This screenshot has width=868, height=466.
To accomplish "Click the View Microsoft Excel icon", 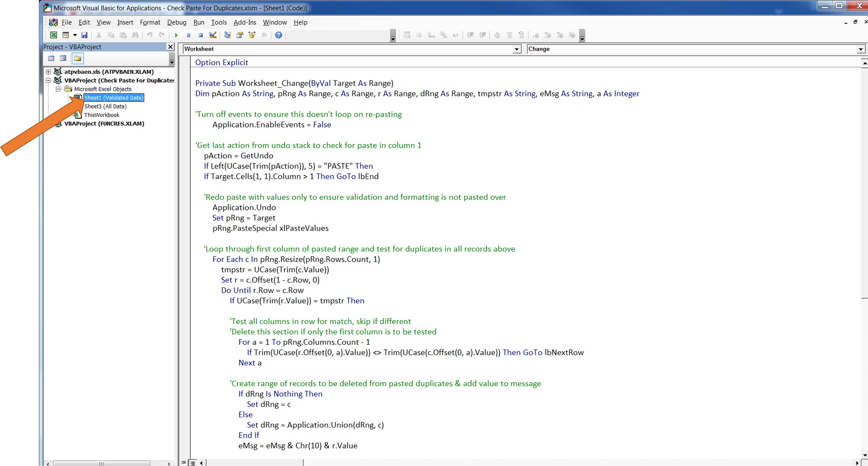I will pyautogui.click(x=53, y=35).
